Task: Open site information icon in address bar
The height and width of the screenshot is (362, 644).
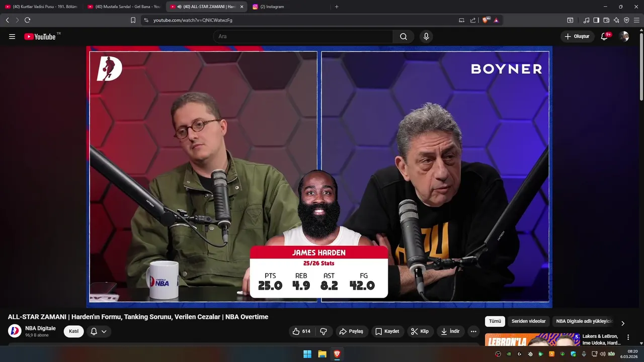Action: point(146,20)
